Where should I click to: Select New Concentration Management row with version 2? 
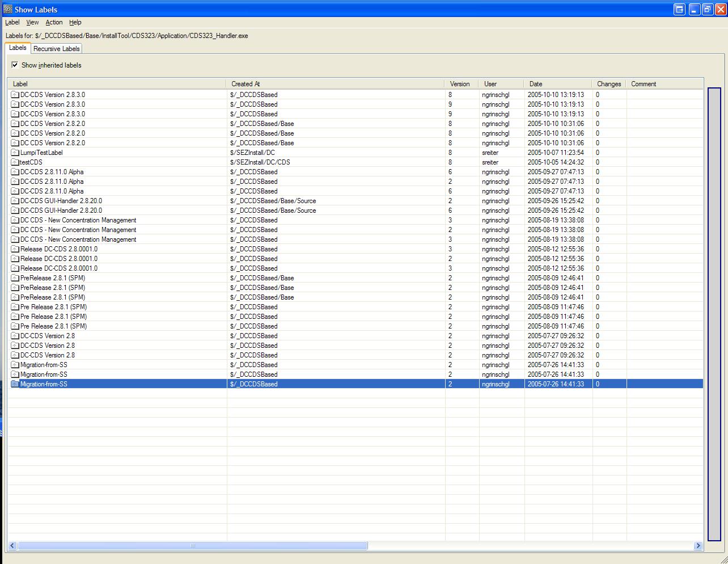pos(78,230)
